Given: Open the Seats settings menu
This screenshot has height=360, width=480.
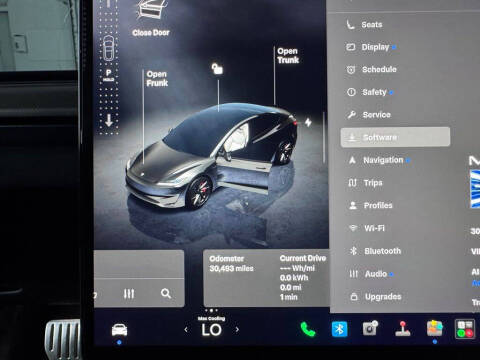Looking at the screenshot, I should 364,25.
